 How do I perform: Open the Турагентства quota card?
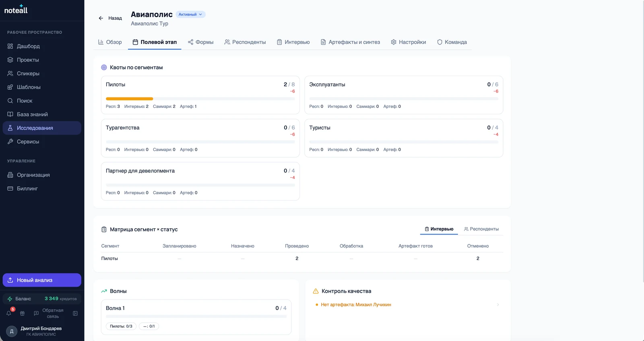coord(200,138)
